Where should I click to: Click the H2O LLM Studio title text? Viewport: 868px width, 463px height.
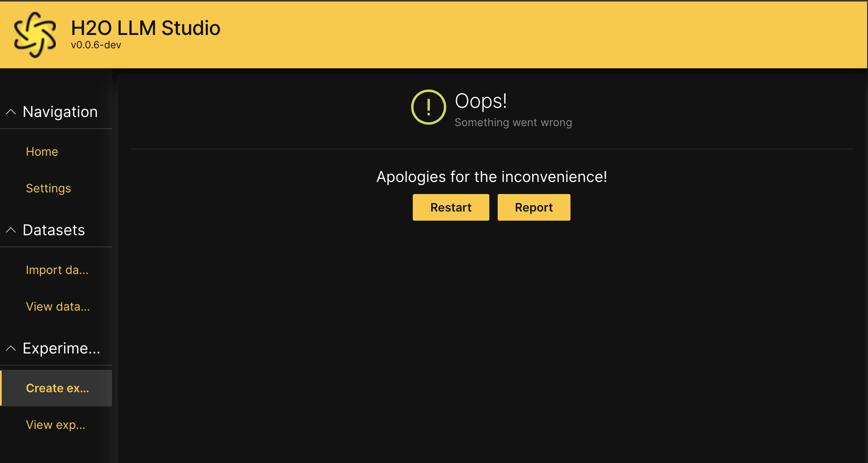pos(145,28)
